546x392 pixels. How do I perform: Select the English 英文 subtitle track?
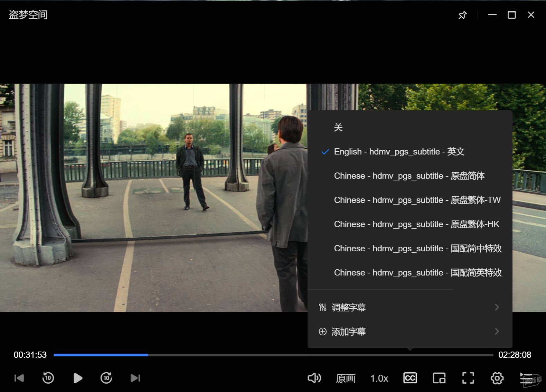click(x=410, y=152)
